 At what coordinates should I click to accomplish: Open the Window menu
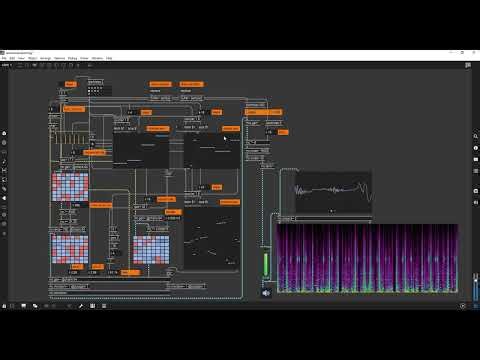click(x=97, y=58)
